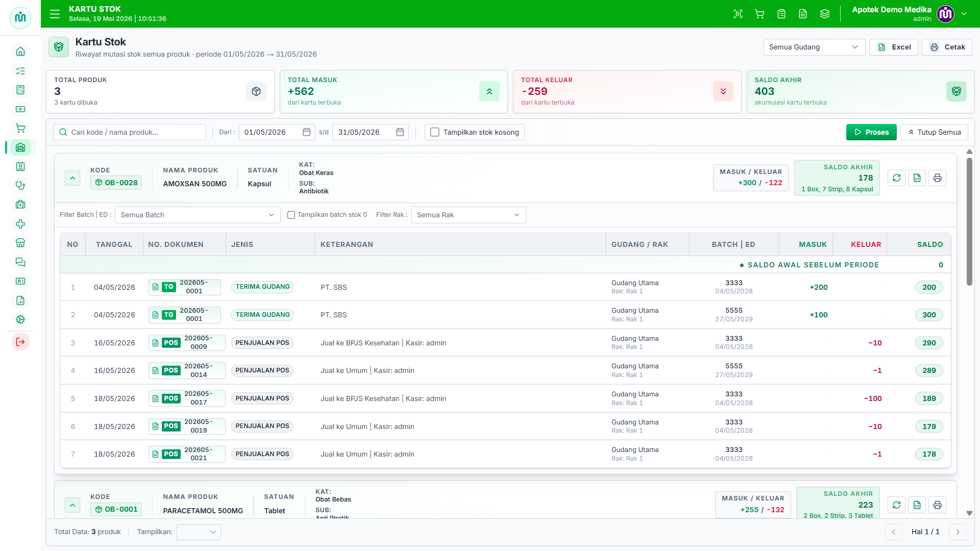Open the settings gear icon in sidebar

(20, 319)
